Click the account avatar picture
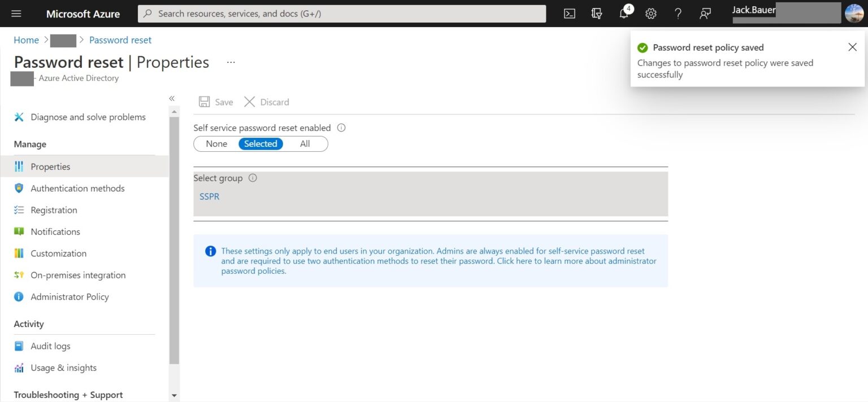Image resolution: width=868 pixels, height=402 pixels. 854,13
